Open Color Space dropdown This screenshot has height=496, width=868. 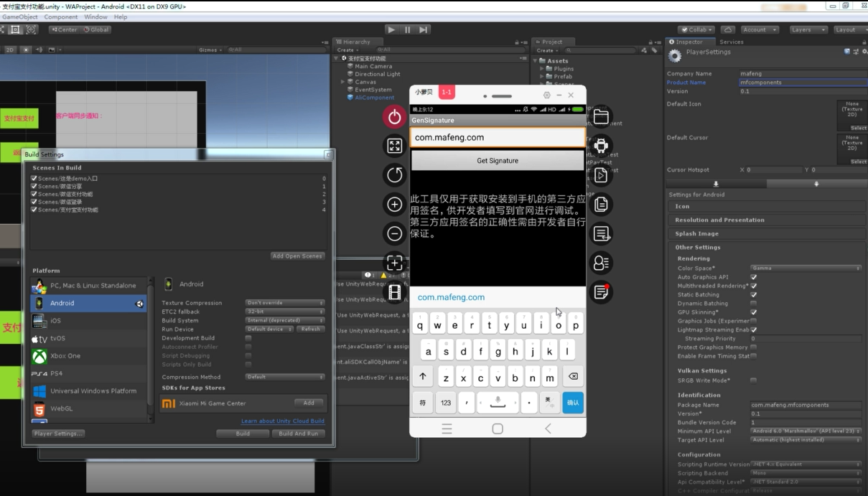[x=806, y=268]
